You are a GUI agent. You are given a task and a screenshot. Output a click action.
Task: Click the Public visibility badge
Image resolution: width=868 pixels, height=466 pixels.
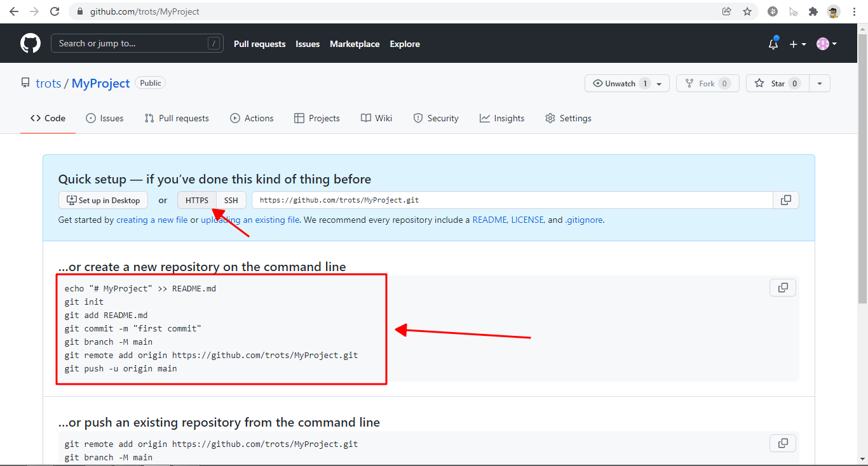coord(151,83)
